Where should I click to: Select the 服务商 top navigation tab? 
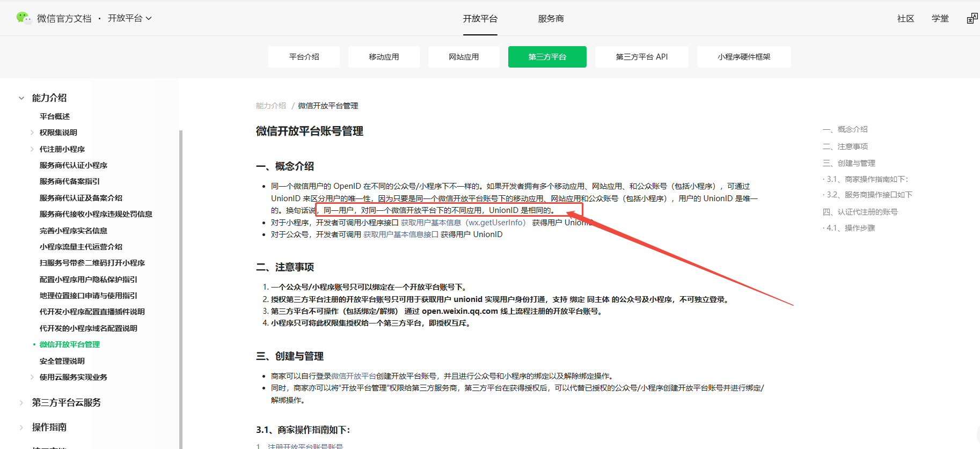coord(551,19)
